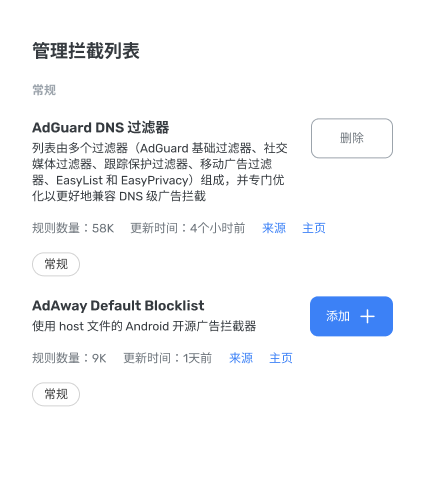Click the 管理拦截列表 page heading
Image resolution: width=425 pixels, height=483 pixels.
click(x=86, y=51)
